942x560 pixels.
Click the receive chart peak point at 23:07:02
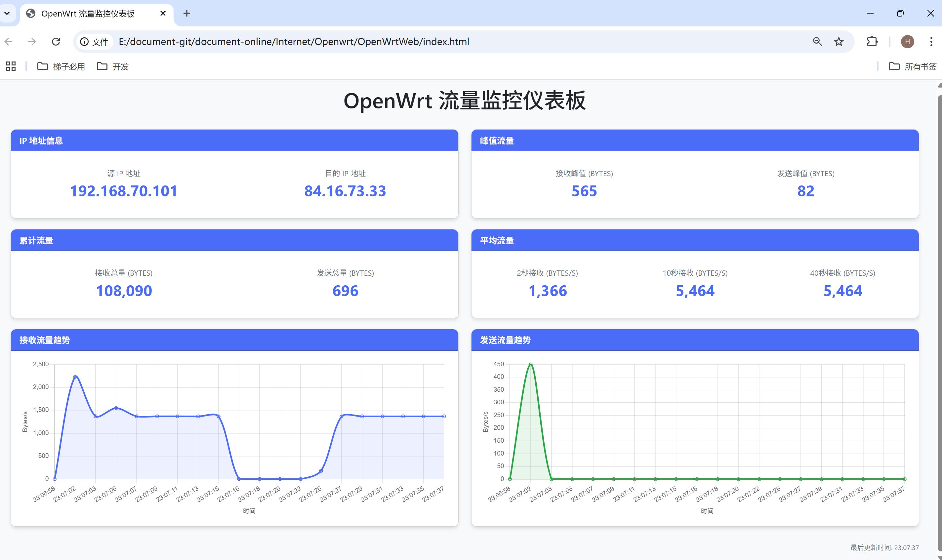(x=75, y=377)
